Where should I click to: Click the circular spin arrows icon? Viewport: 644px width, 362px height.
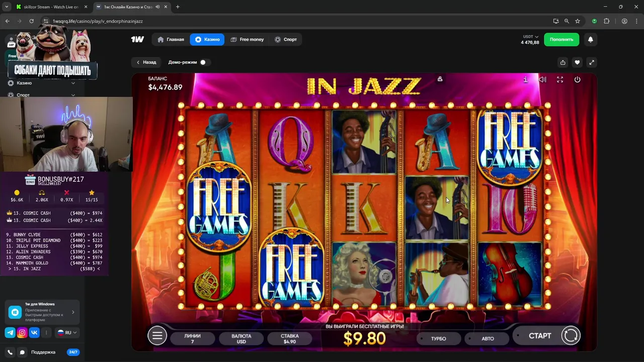tap(571, 335)
